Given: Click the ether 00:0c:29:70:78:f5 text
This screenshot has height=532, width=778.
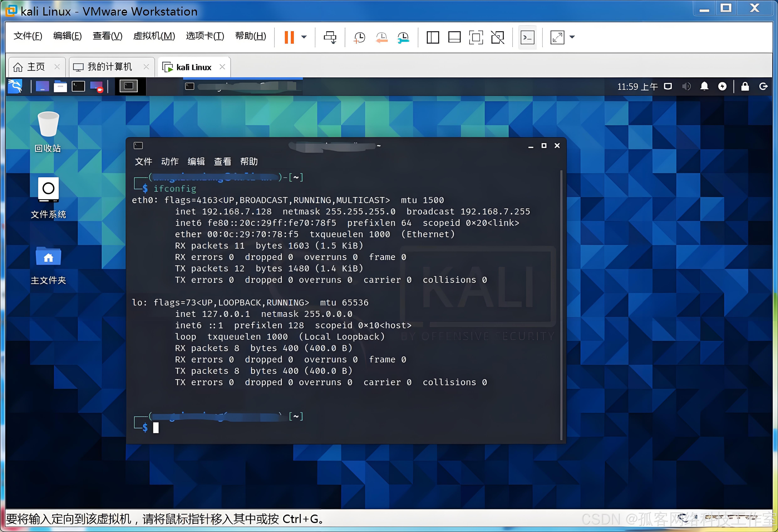Looking at the screenshot, I should tap(237, 234).
